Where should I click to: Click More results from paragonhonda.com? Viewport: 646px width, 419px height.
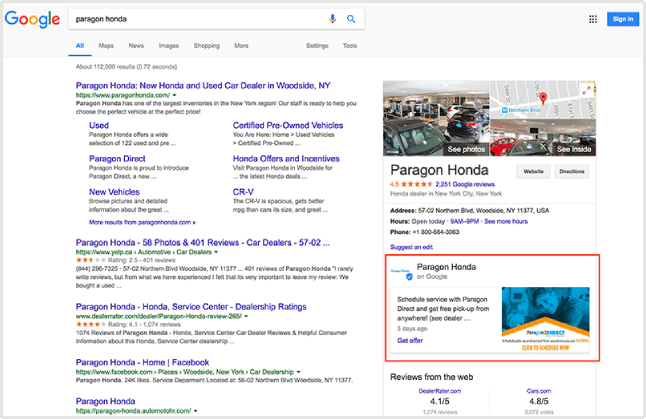[142, 222]
